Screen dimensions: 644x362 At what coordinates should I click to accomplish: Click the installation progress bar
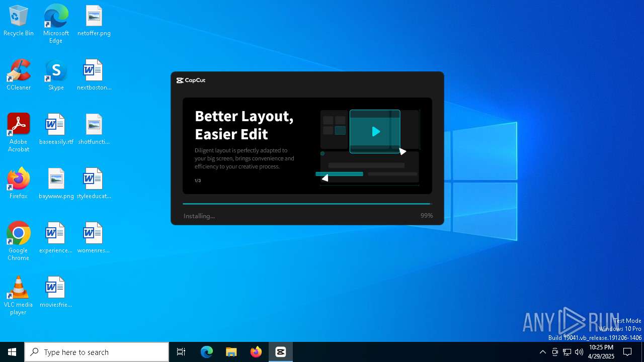click(307, 204)
